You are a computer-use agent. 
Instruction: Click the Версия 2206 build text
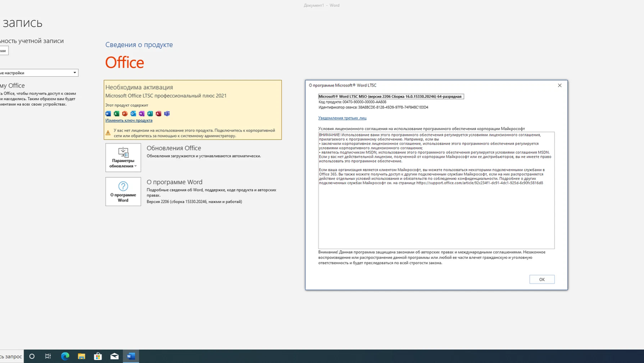click(194, 202)
